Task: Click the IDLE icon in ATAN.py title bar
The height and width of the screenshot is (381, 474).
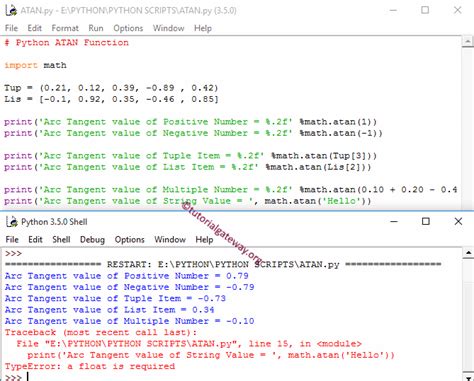Action: click(x=11, y=10)
